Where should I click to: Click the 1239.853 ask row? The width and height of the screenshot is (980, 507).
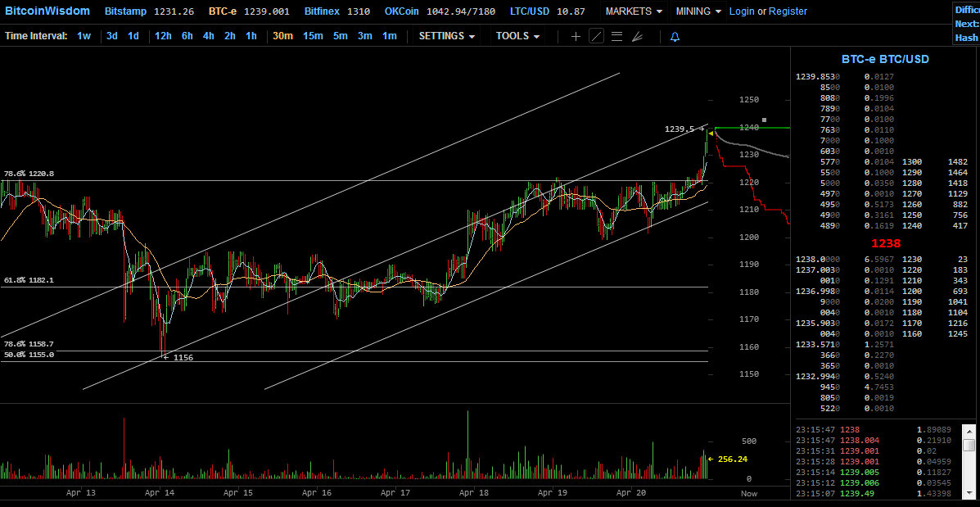coord(845,77)
